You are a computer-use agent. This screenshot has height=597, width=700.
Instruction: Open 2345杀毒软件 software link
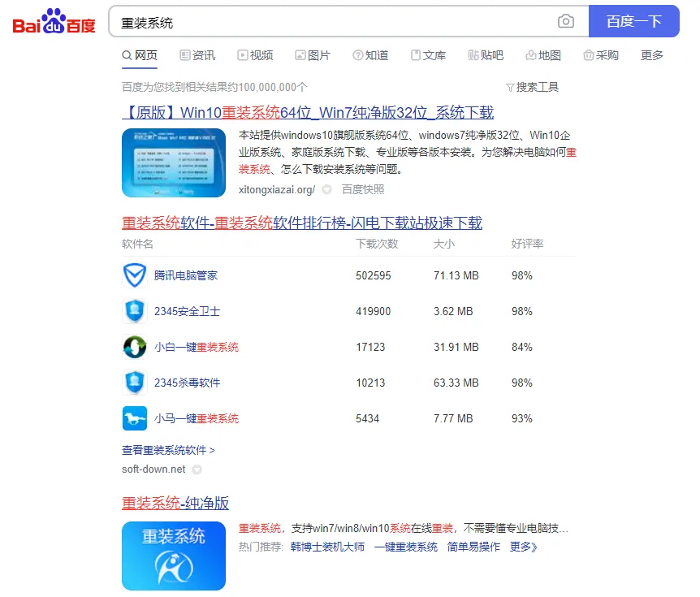[x=187, y=383]
